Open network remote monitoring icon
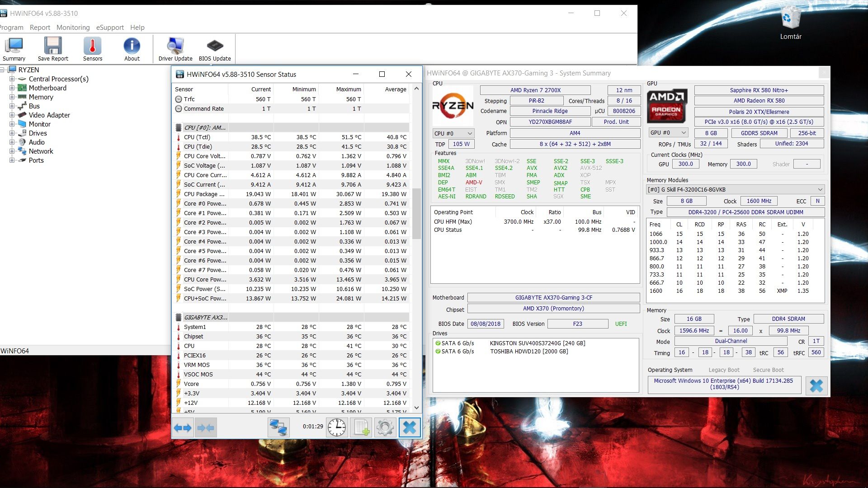 tap(278, 427)
